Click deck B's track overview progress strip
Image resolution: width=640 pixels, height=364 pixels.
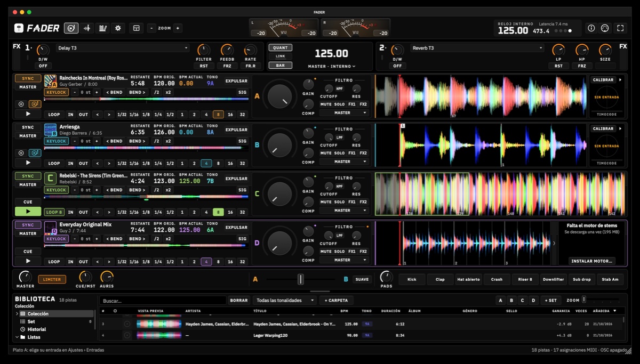pyautogui.click(x=146, y=148)
